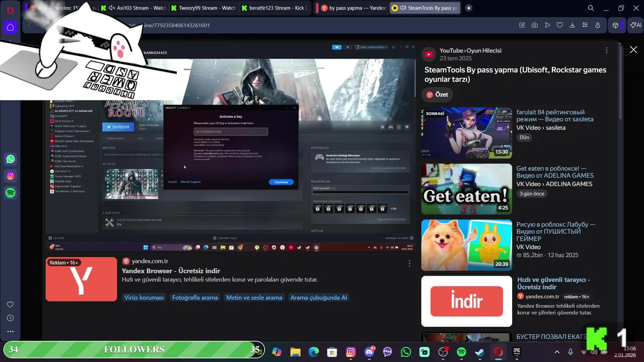Viewport: 644px width, 362px height.
Task: Open Рисую в роблокс Лабубу thumbnail
Action: 466,245
